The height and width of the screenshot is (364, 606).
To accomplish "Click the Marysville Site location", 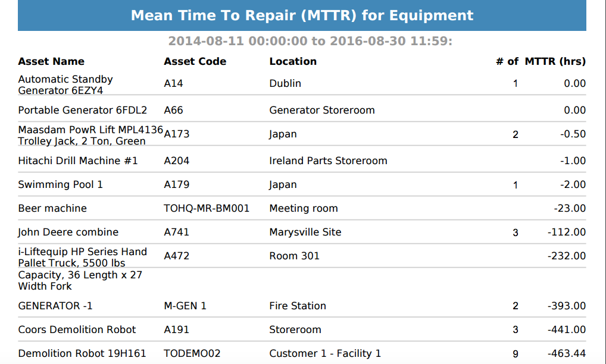I will click(x=305, y=233).
